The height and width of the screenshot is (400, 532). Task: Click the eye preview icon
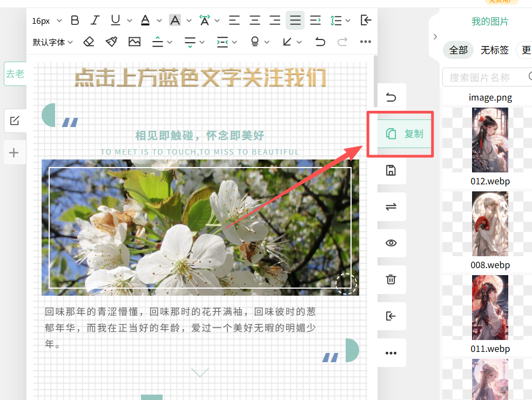pos(391,243)
